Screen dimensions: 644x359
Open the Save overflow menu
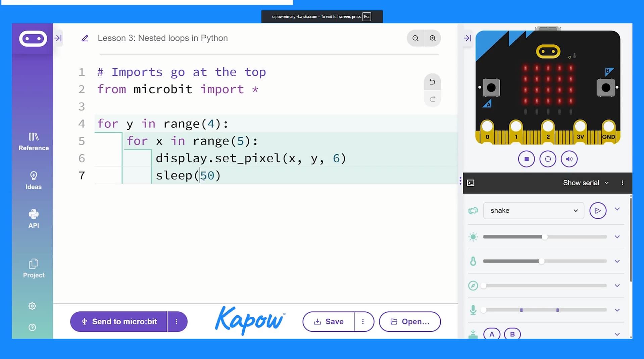363,321
